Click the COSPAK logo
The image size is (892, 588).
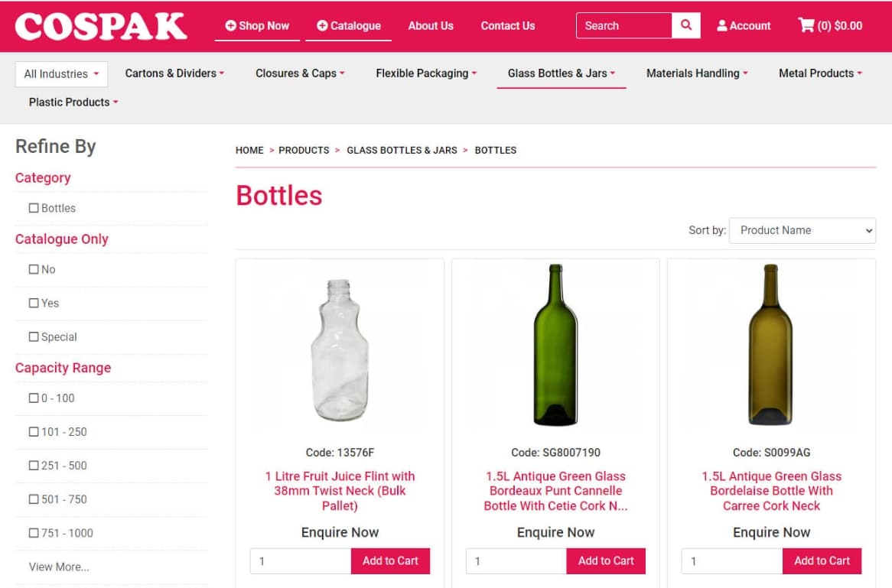(101, 26)
